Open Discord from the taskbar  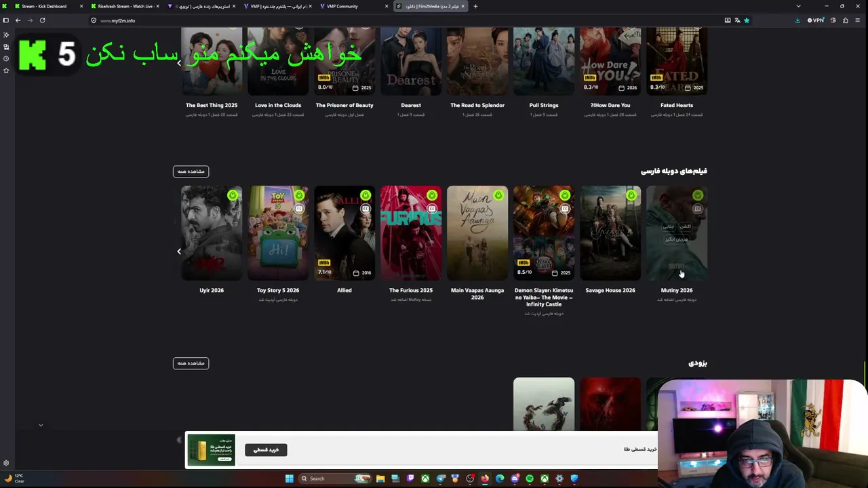(x=515, y=479)
